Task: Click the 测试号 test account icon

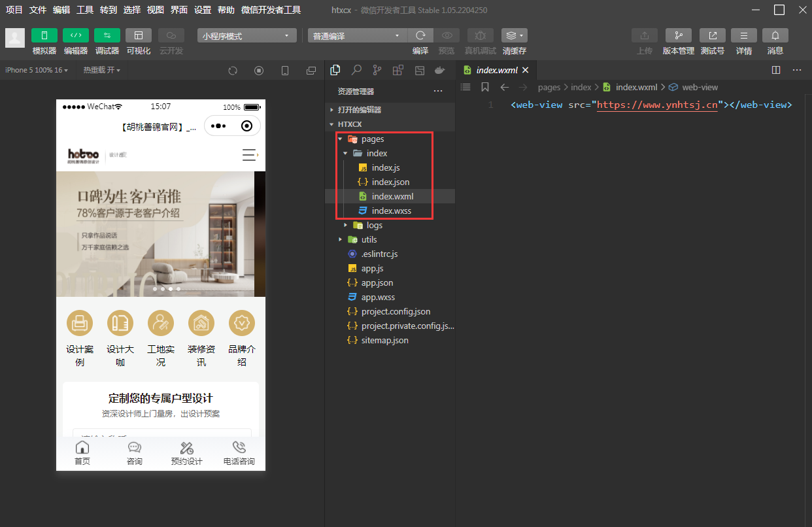Action: click(712, 35)
